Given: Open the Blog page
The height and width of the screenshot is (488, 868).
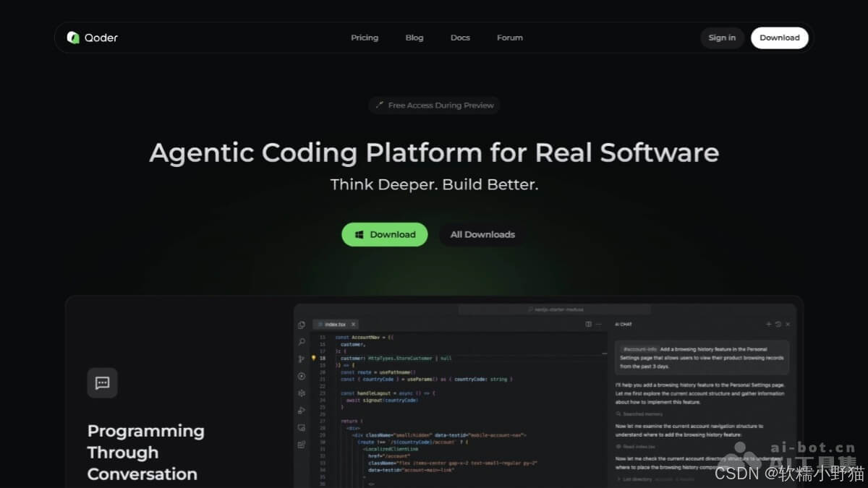Looking at the screenshot, I should coord(414,38).
